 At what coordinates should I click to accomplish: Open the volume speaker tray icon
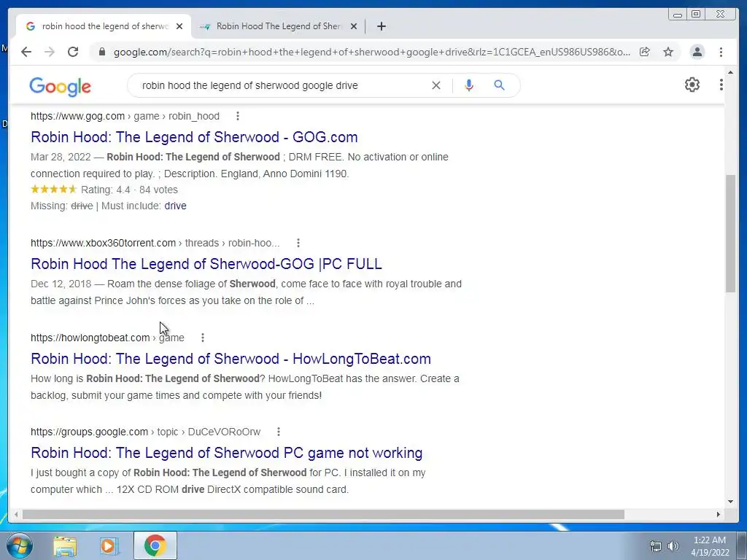673,546
